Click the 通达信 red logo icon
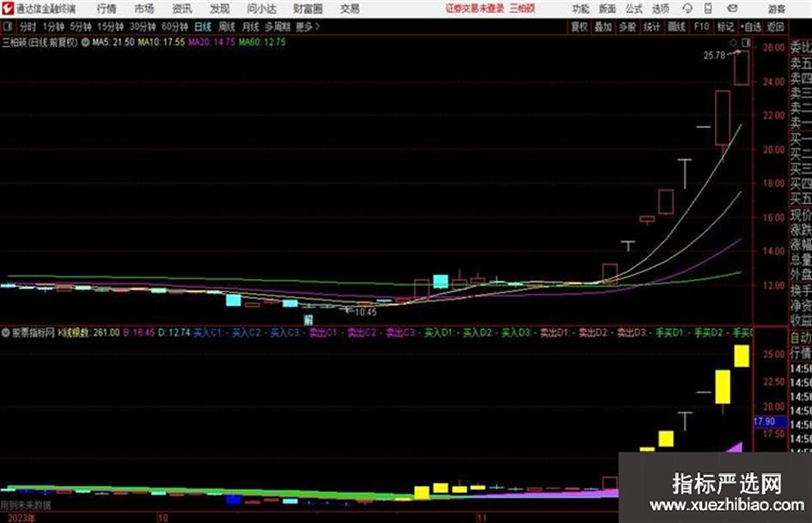Viewport: 812px width, 523px height. [x=8, y=9]
